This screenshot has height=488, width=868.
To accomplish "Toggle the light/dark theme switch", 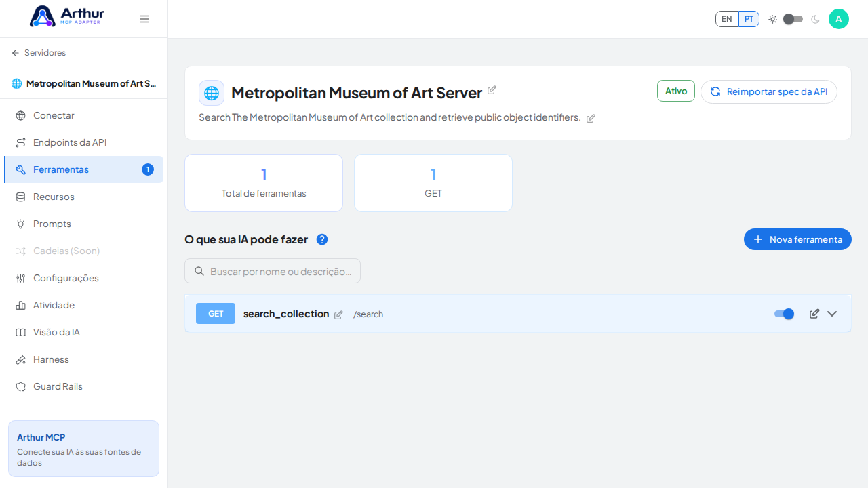I will (793, 19).
